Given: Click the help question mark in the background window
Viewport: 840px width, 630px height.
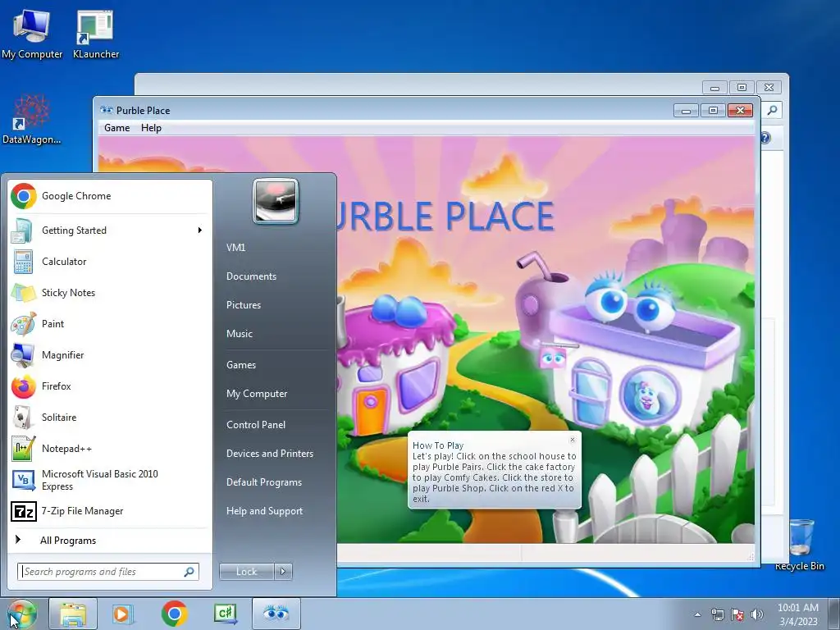Looking at the screenshot, I should (765, 138).
